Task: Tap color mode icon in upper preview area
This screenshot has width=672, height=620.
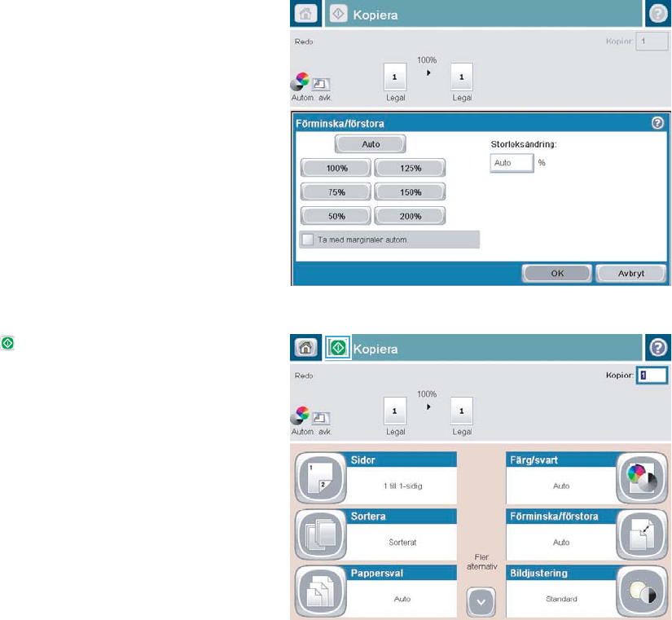Action: [301, 81]
